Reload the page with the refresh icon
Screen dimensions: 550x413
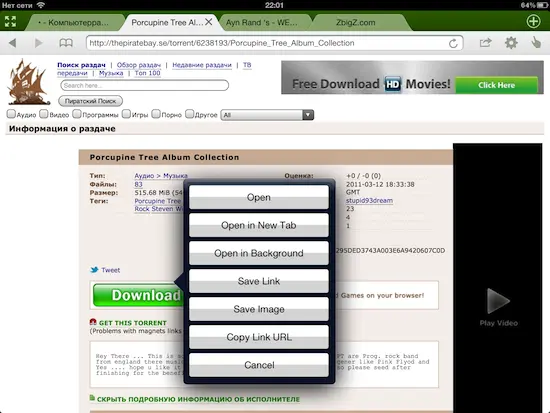pyautogui.click(x=453, y=43)
